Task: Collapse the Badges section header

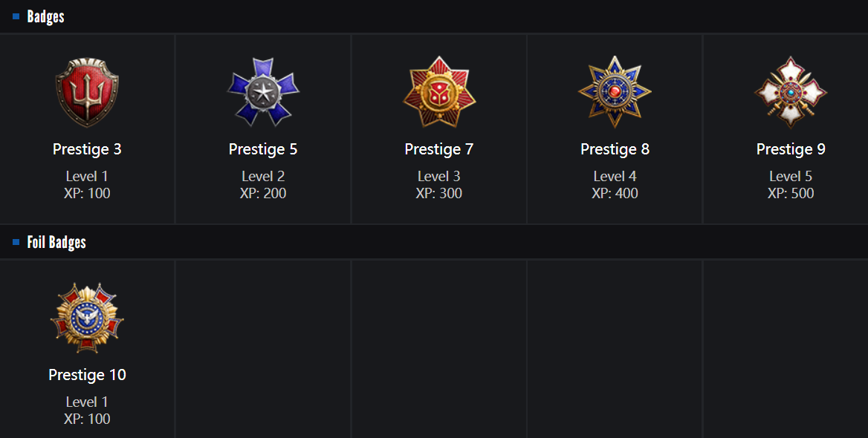Action: [46, 16]
